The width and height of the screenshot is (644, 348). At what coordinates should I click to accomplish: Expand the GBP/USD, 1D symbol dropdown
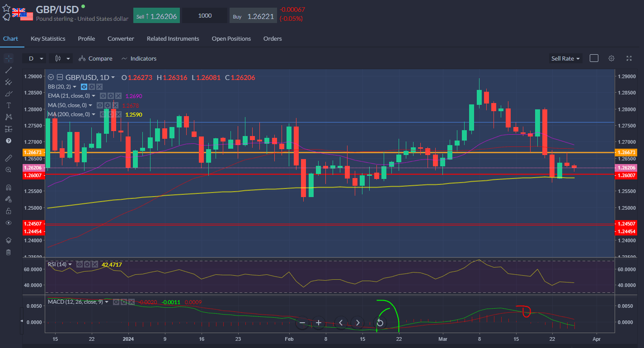point(113,78)
